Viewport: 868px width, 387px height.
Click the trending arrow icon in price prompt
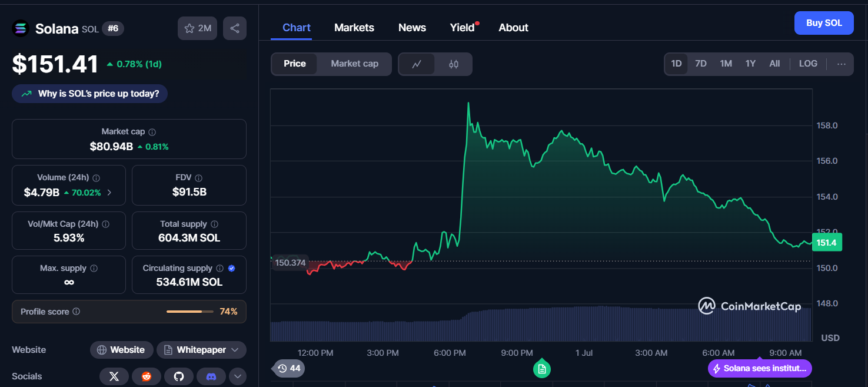tap(26, 94)
